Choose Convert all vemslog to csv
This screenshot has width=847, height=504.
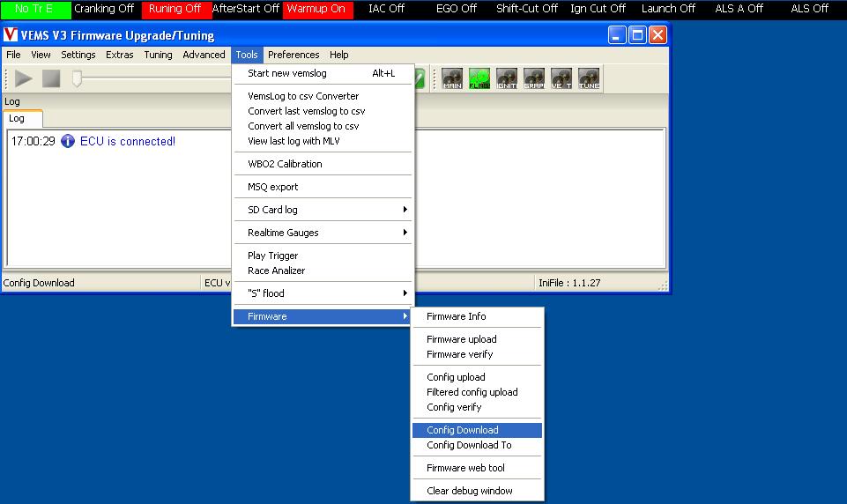[323, 126]
